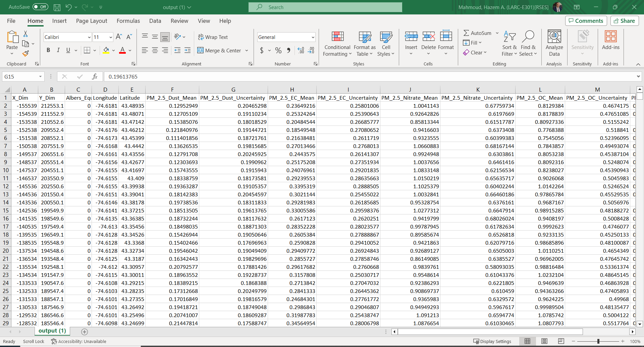This screenshot has height=347, width=644.
Task: Click the Share button
Action: coord(624,21)
